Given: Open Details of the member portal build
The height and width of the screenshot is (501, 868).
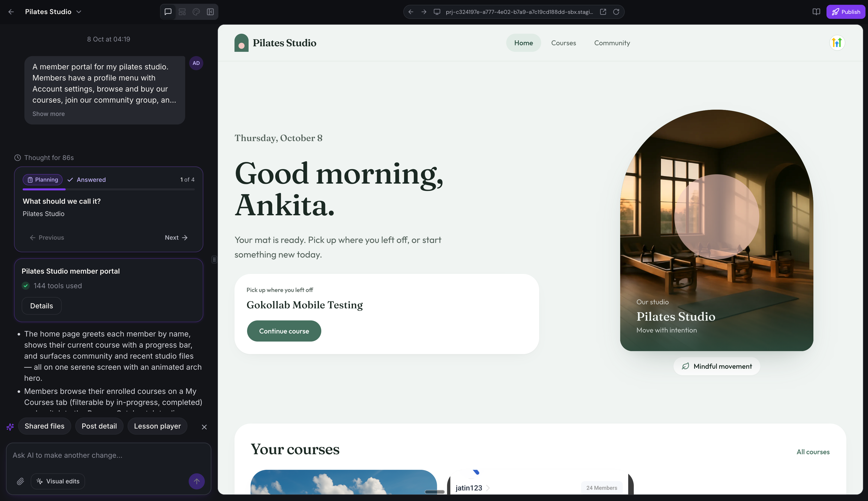Looking at the screenshot, I should 42,306.
